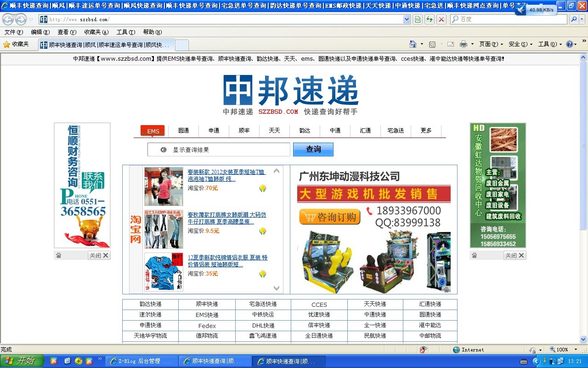
Task: Open 文件 File menu
Action: [x=13, y=32]
